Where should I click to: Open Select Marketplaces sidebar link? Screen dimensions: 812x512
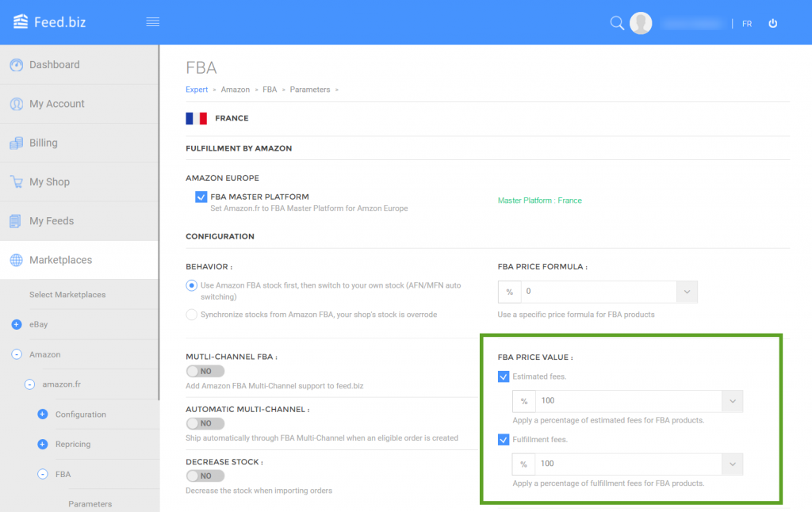coord(67,295)
